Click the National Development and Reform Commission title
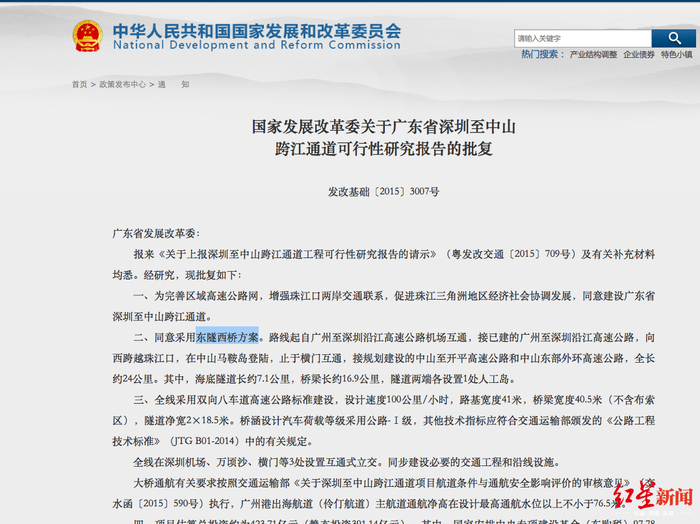 pos(257,45)
